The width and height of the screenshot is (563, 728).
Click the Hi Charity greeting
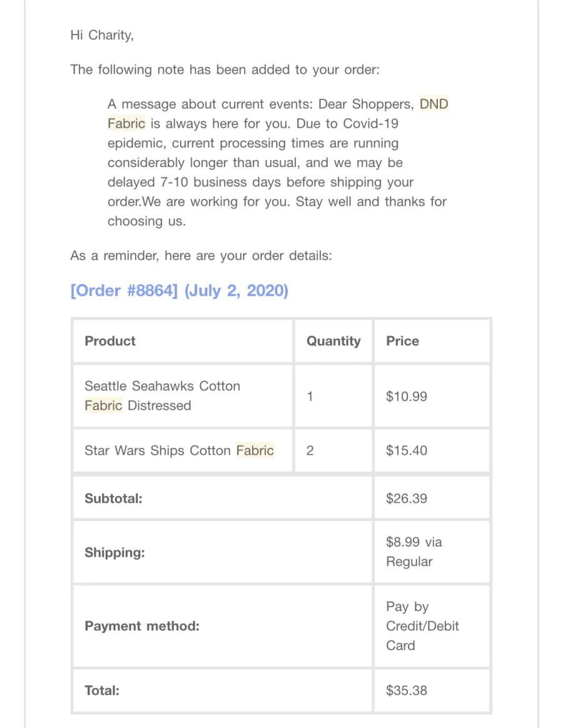click(x=102, y=35)
